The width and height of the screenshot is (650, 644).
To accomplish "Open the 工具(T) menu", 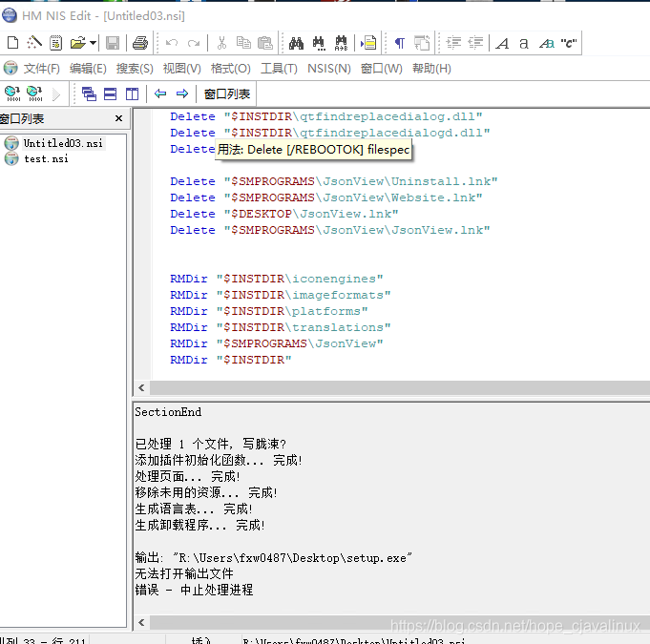I will [x=279, y=69].
